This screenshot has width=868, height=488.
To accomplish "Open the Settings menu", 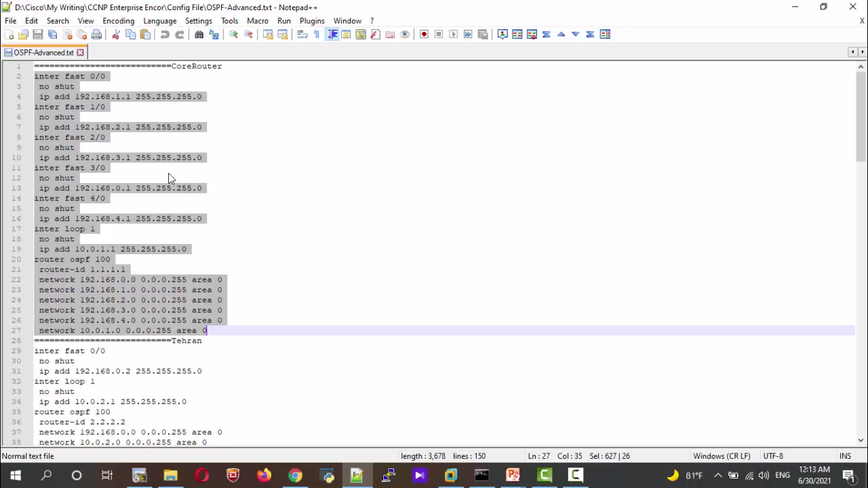I will click(199, 21).
